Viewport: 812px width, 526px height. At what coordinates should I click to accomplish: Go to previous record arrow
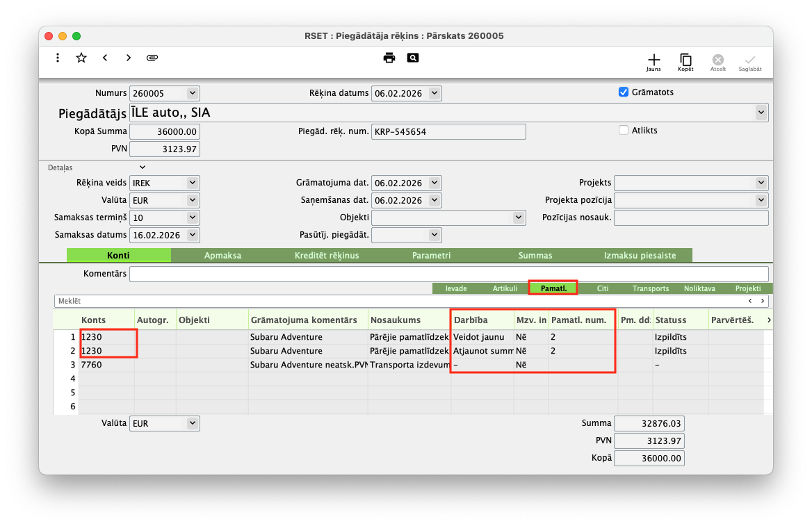point(105,58)
